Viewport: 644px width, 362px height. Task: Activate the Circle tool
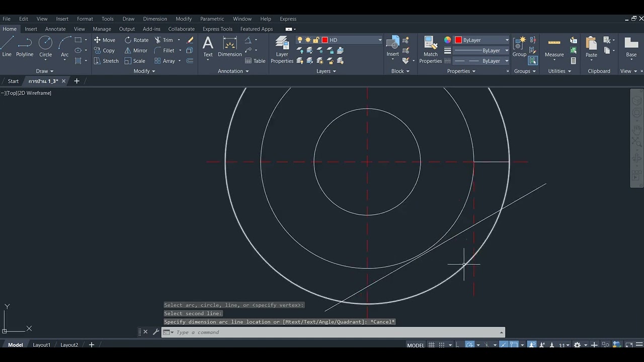tap(45, 47)
